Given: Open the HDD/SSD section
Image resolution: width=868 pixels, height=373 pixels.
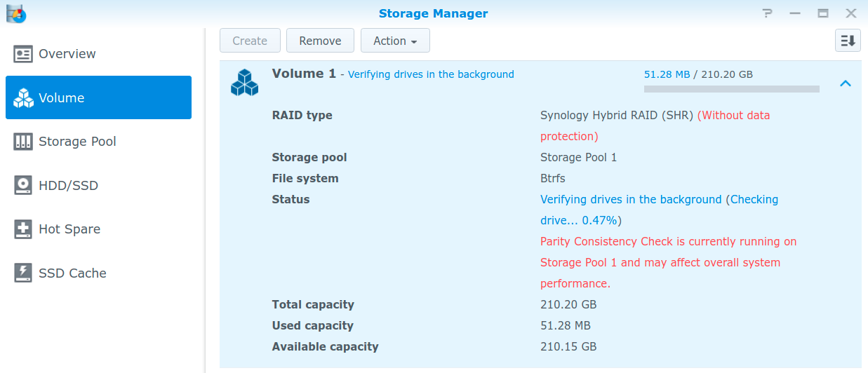Looking at the screenshot, I should (98, 186).
